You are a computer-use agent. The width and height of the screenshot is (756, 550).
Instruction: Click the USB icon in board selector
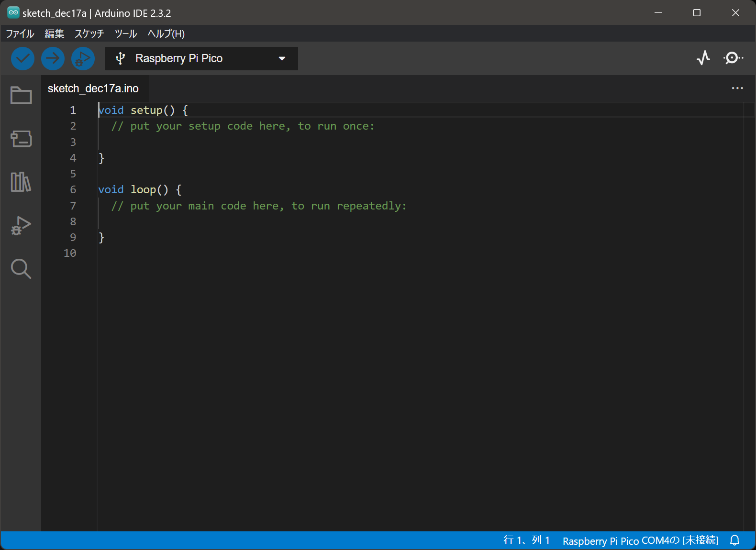[121, 58]
